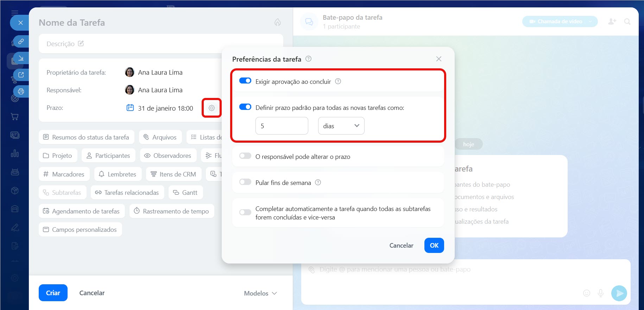Click the default deadline number field
Image resolution: width=644 pixels, height=310 pixels.
(x=282, y=126)
